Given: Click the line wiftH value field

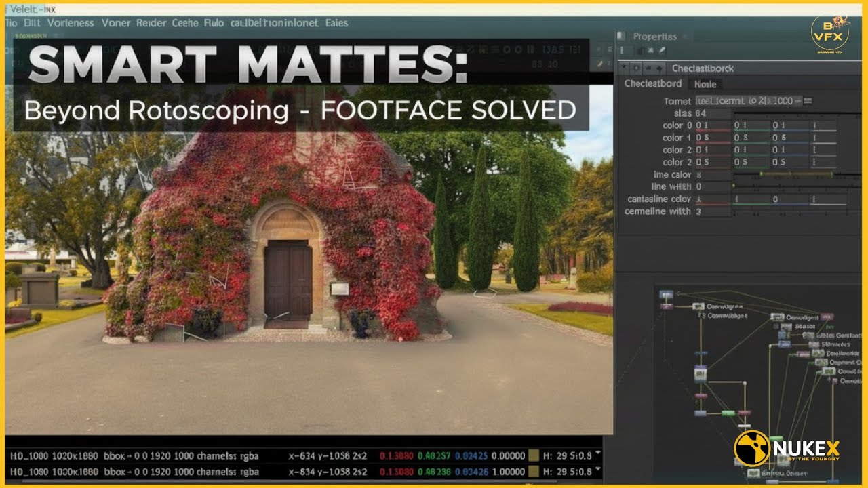Looking at the screenshot, I should (x=713, y=186).
